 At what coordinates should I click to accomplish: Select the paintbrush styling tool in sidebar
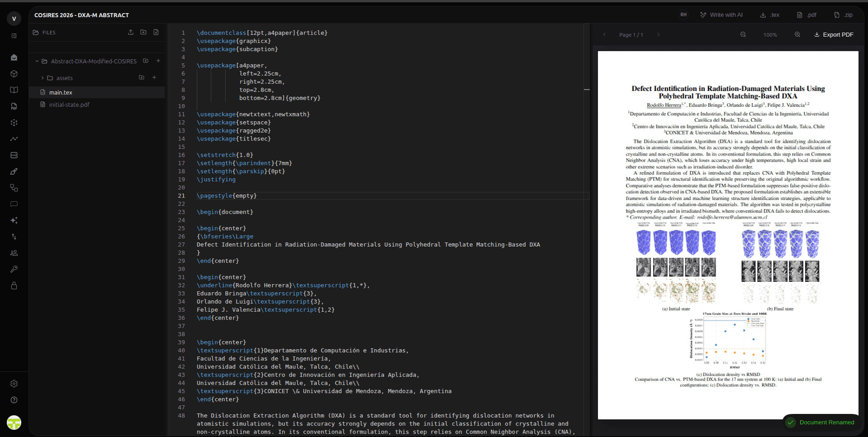tap(14, 171)
